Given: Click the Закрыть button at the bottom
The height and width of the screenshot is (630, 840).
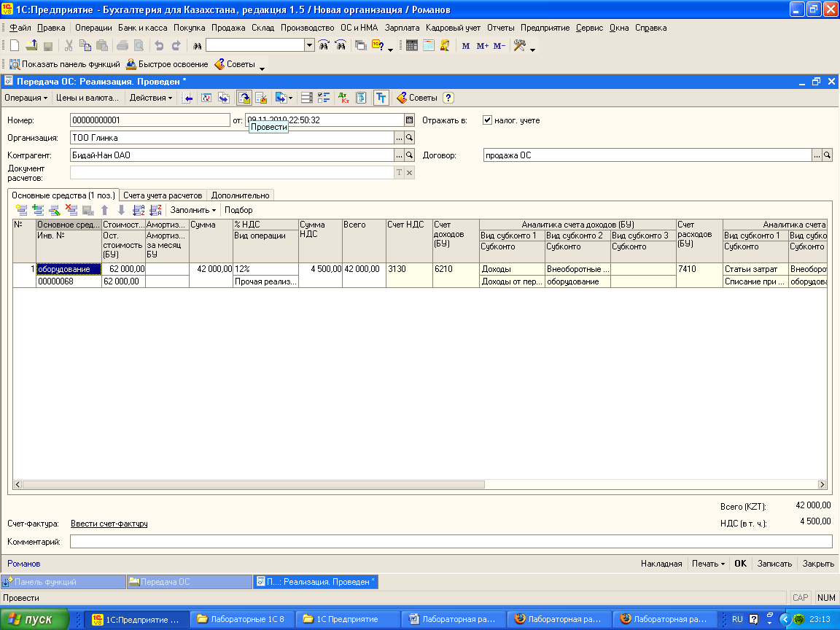Looking at the screenshot, I should point(818,564).
